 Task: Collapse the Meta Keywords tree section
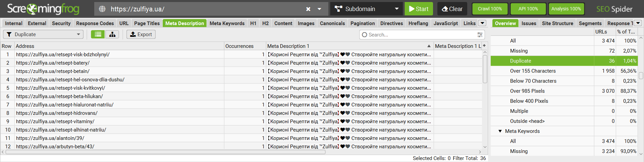point(500,131)
